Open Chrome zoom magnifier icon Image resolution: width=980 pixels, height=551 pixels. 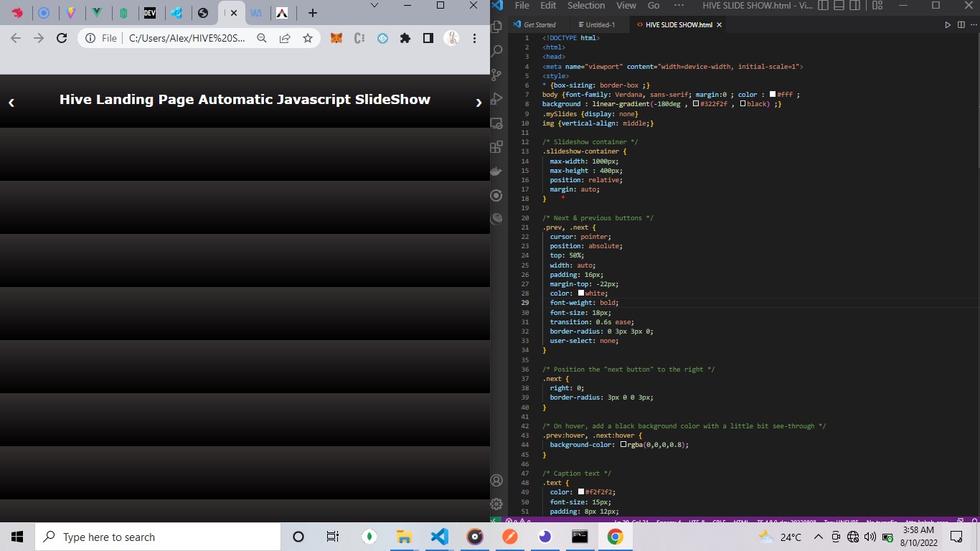[x=262, y=38]
